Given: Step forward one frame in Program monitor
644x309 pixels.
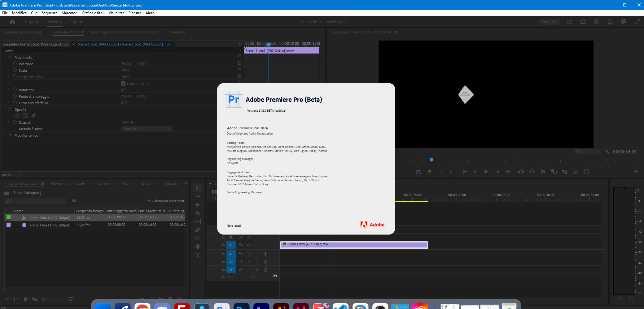Looking at the screenshot, I should click(497, 172).
